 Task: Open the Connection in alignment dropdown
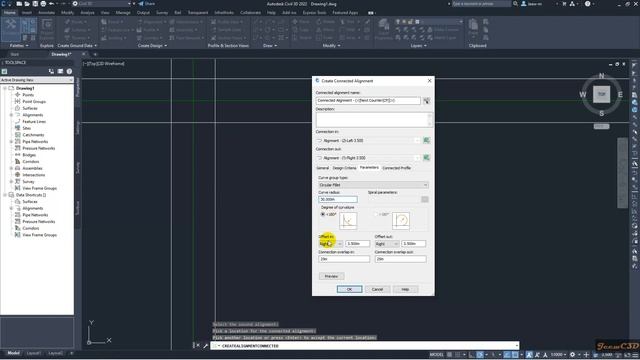coord(417,140)
